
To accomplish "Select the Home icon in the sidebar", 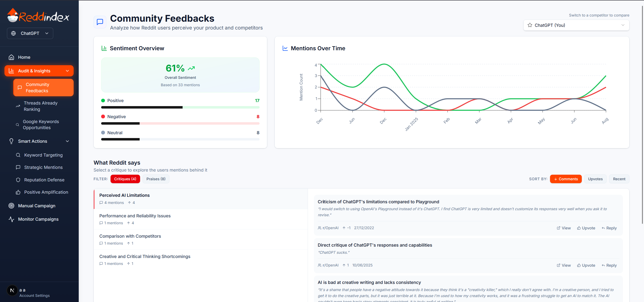I will tap(11, 57).
